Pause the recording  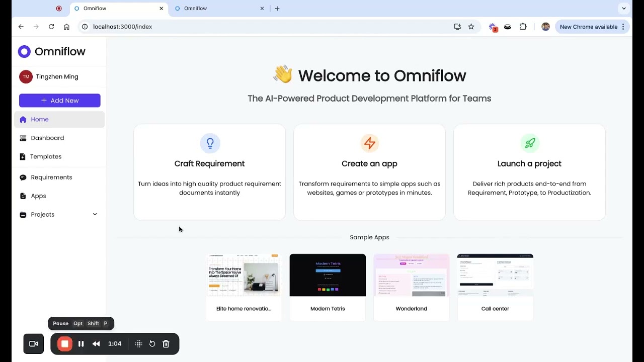click(x=81, y=344)
